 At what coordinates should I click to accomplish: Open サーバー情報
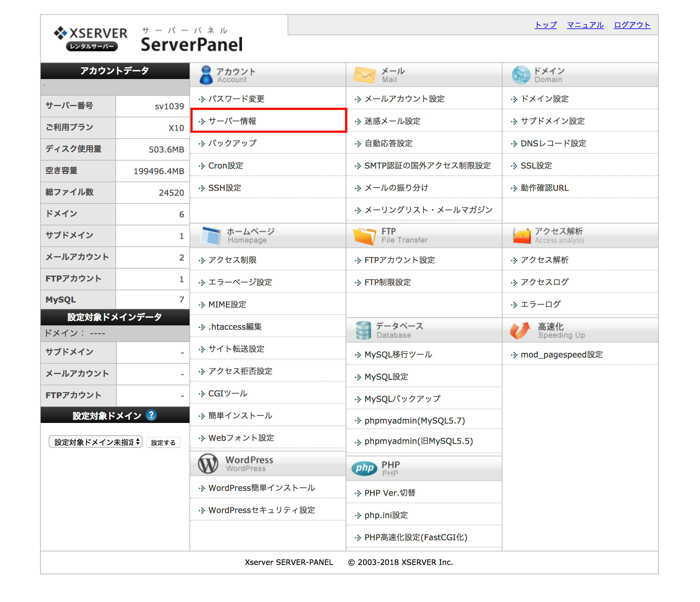click(232, 121)
